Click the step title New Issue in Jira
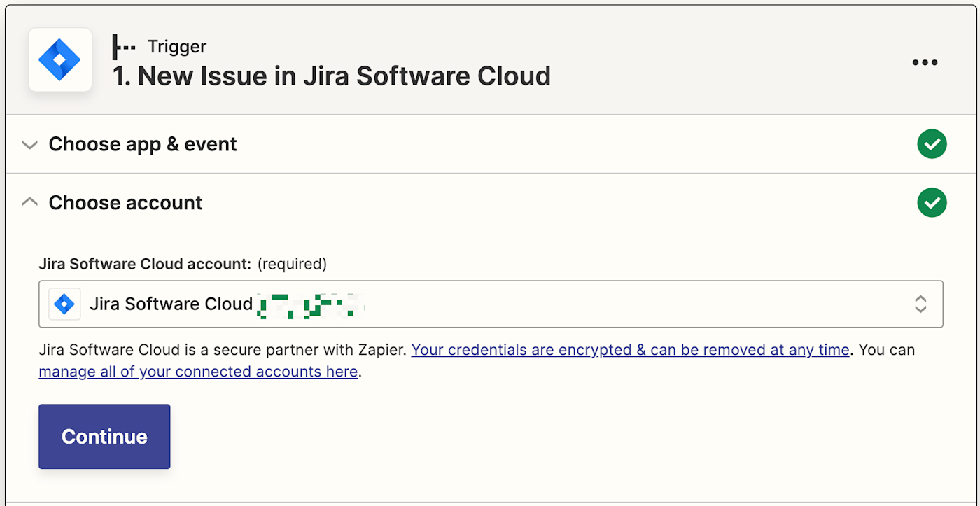Image resolution: width=980 pixels, height=506 pixels. tap(332, 76)
